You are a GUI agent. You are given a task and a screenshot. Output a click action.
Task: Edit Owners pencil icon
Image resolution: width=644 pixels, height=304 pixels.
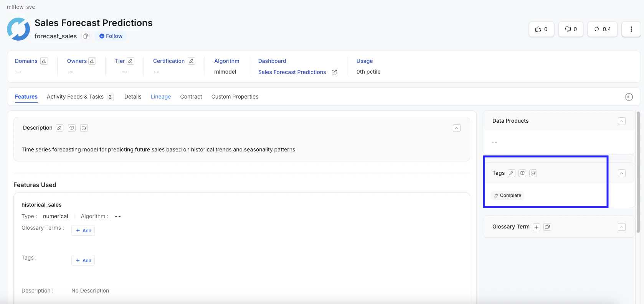(92, 61)
